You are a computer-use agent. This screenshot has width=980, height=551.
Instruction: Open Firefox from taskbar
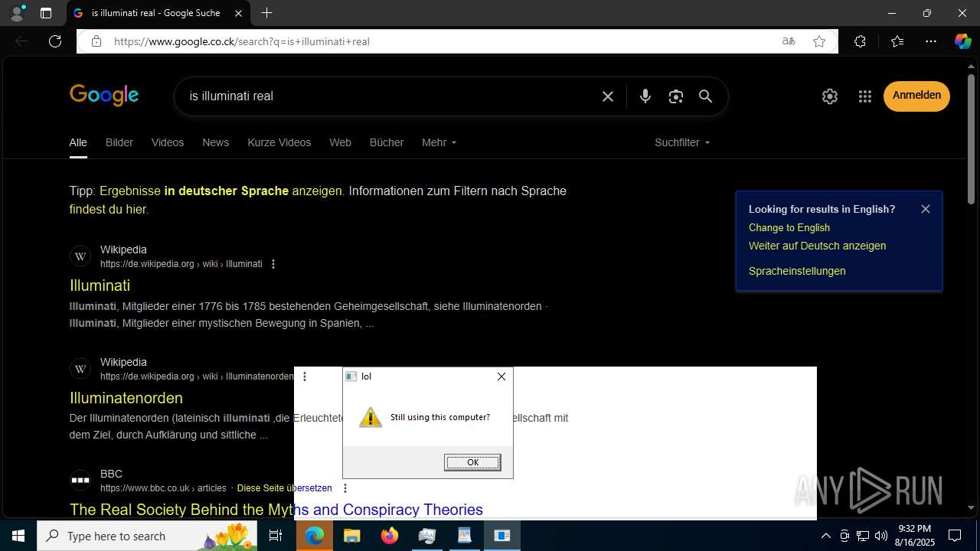pyautogui.click(x=389, y=536)
